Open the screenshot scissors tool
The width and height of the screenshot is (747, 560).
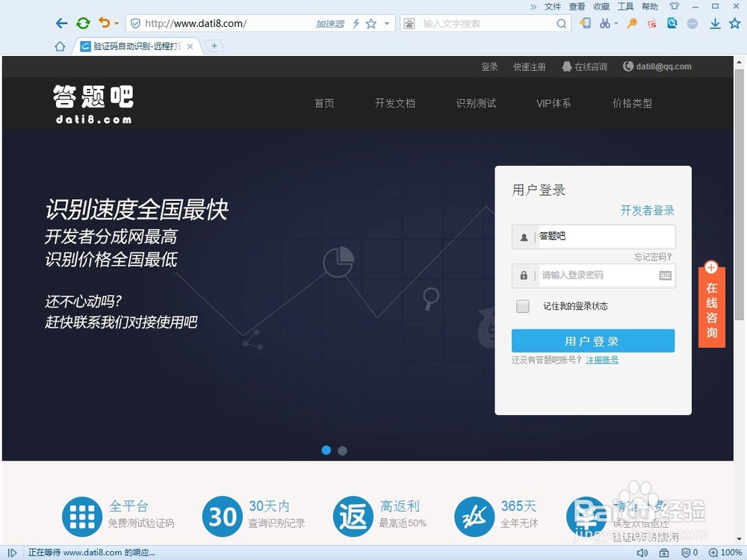point(607,23)
